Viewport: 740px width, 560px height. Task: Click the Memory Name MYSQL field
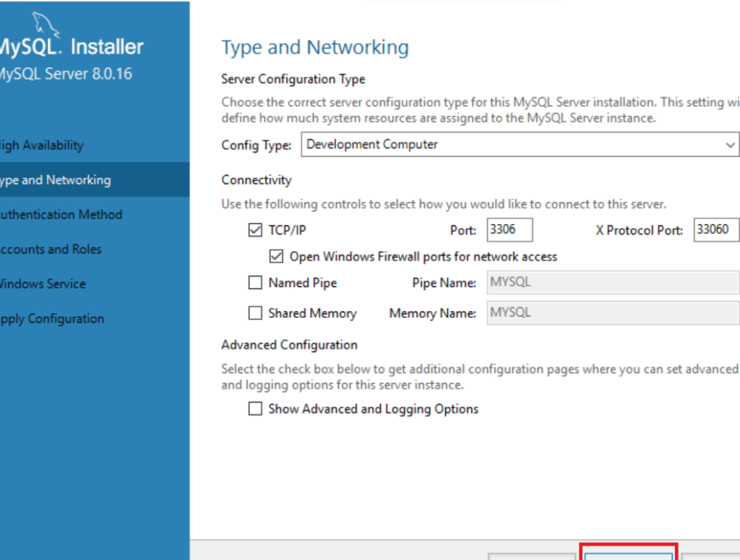(x=613, y=312)
